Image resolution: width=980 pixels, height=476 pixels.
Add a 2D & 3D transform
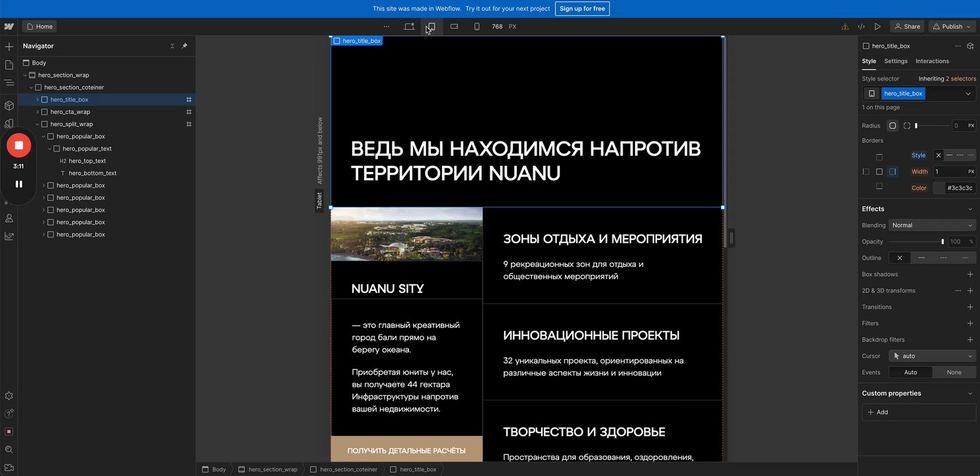tap(970, 291)
